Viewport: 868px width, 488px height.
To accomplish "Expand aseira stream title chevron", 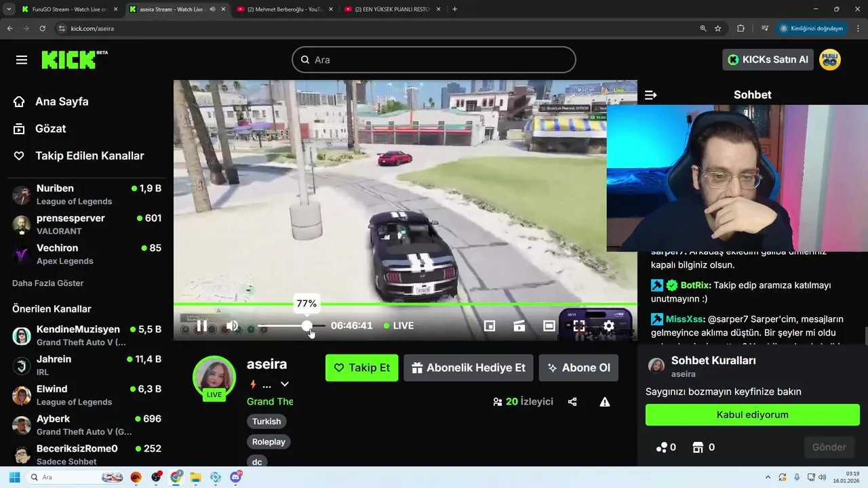I will (285, 384).
